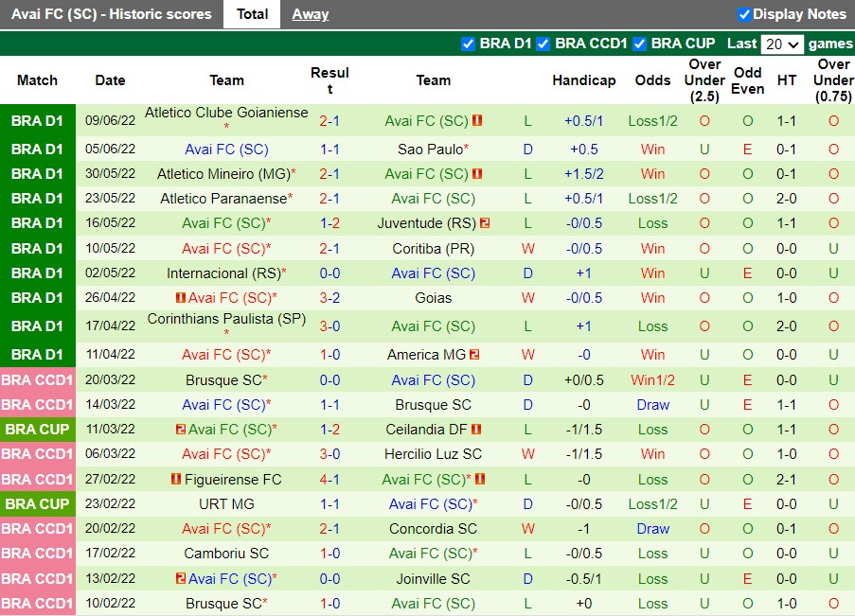Open Sao Paulo team link
Viewport: 855px width, 616px height.
pyautogui.click(x=430, y=149)
